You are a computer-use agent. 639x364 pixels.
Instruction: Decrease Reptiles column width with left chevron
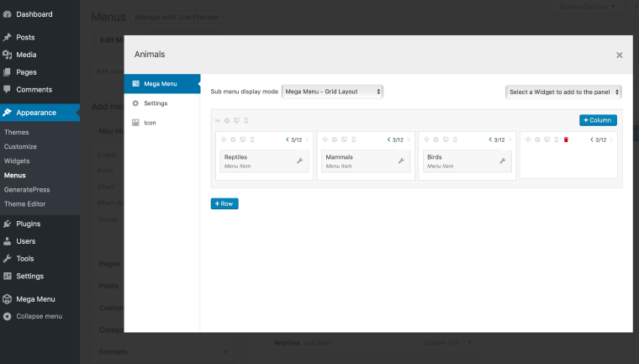pyautogui.click(x=288, y=140)
